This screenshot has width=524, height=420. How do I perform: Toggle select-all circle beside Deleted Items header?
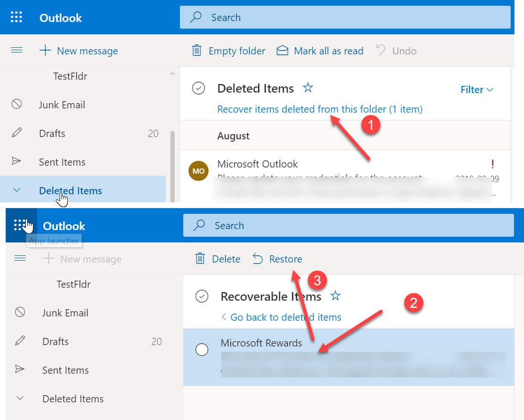pos(199,88)
